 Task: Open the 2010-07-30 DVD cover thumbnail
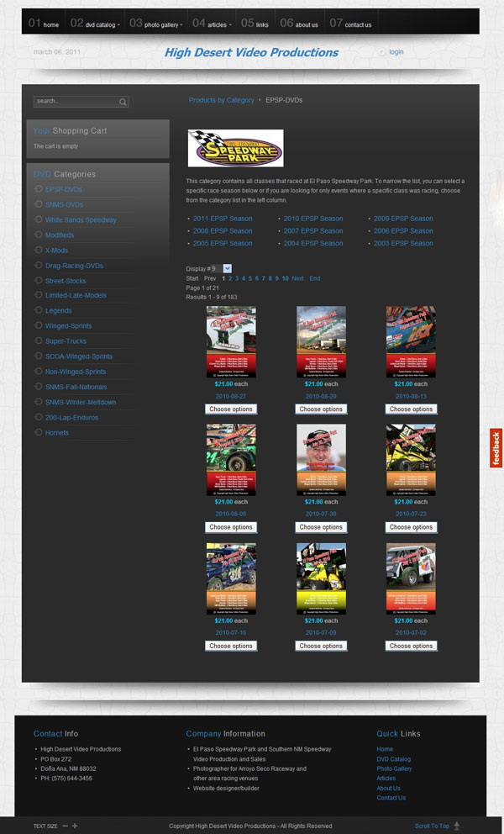coord(321,460)
